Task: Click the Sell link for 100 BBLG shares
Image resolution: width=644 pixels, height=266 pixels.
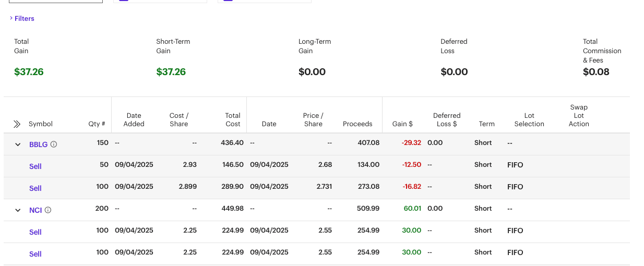Action: point(35,188)
